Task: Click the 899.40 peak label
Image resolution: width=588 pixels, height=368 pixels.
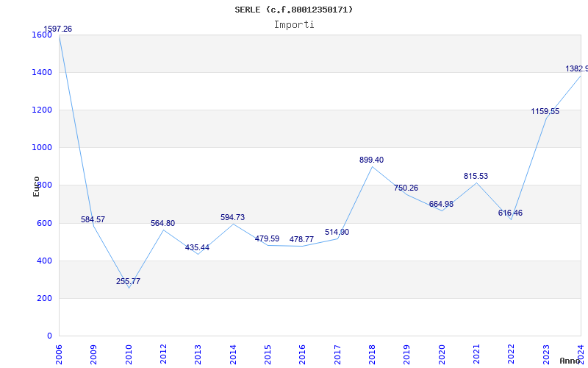Action: [371, 160]
